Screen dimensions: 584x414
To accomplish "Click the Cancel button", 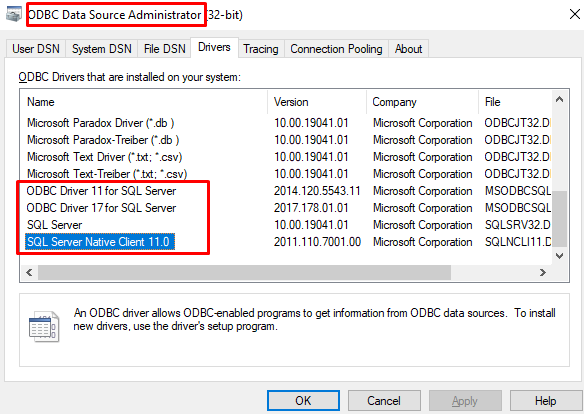I will [x=384, y=401].
